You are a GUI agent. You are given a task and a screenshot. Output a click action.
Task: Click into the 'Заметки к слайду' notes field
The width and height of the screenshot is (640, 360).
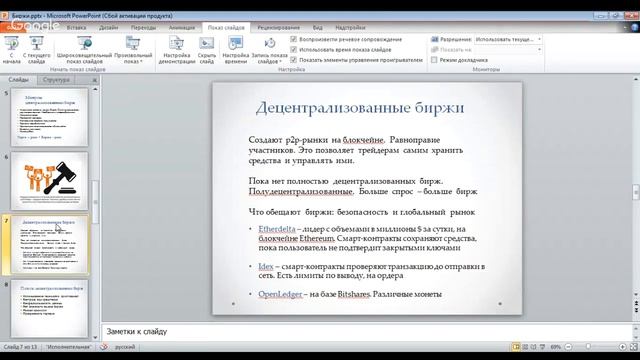tap(367, 332)
